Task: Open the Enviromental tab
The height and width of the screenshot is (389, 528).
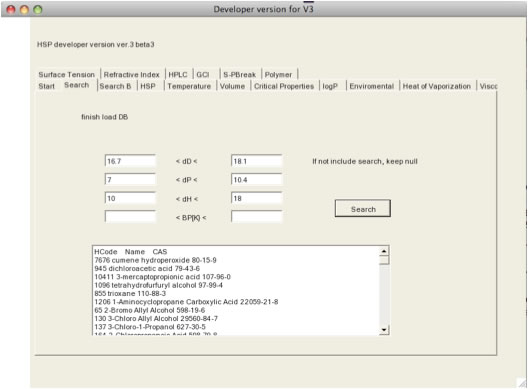Action: pyautogui.click(x=372, y=86)
